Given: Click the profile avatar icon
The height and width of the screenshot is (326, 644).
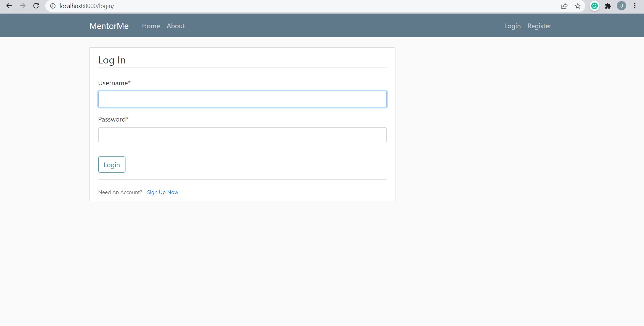Looking at the screenshot, I should coord(622,6).
